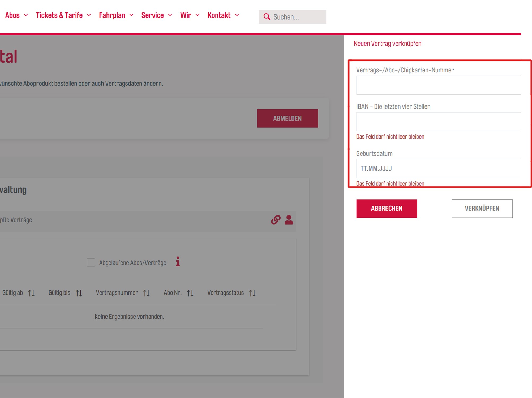The height and width of the screenshot is (398, 532).
Task: Open the Service menu
Action: [x=152, y=15]
